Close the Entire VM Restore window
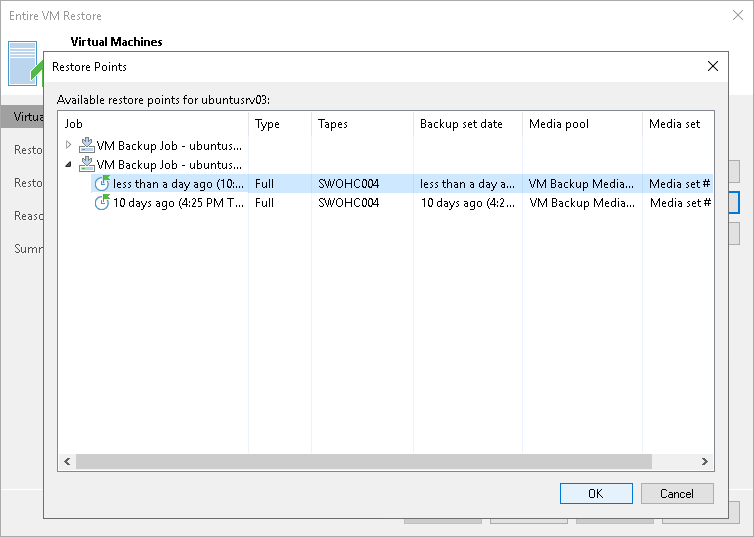 (x=738, y=15)
